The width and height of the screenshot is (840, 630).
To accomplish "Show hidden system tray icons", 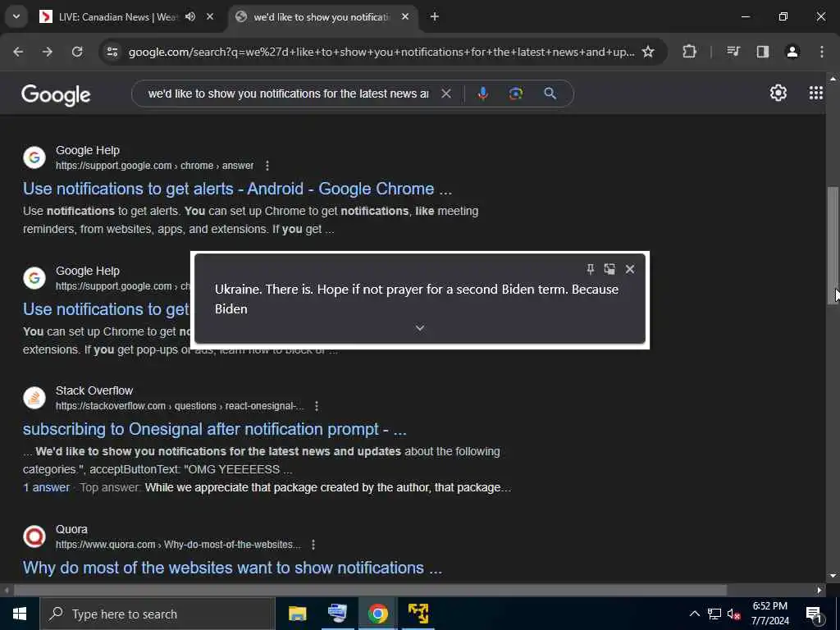I will click(694, 614).
